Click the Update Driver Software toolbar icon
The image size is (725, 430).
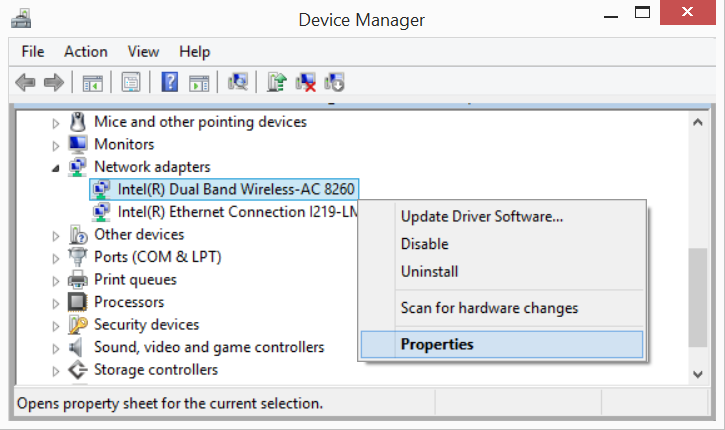coord(276,83)
